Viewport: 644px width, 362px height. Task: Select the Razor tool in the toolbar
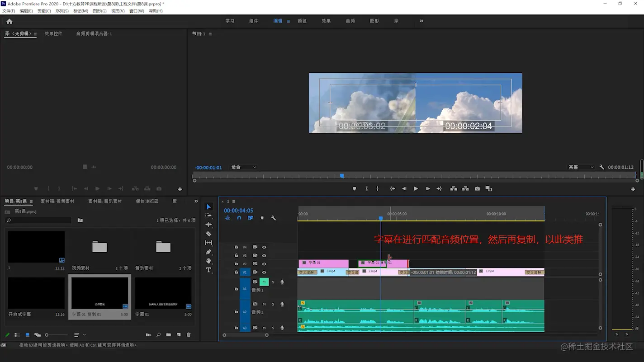(208, 234)
